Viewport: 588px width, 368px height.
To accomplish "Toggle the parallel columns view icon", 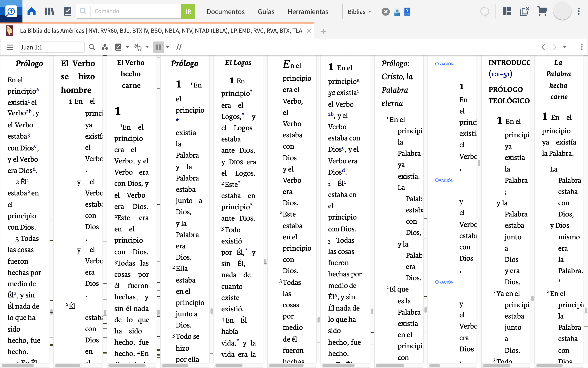I will (x=158, y=47).
